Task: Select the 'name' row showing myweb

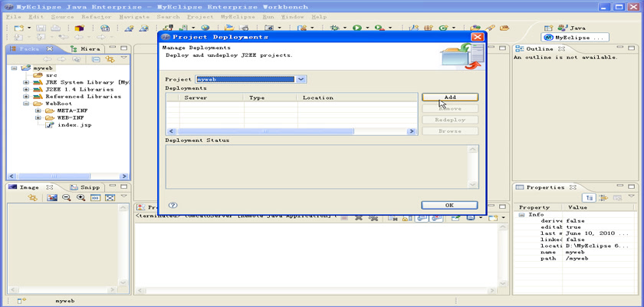Action: [574, 253]
